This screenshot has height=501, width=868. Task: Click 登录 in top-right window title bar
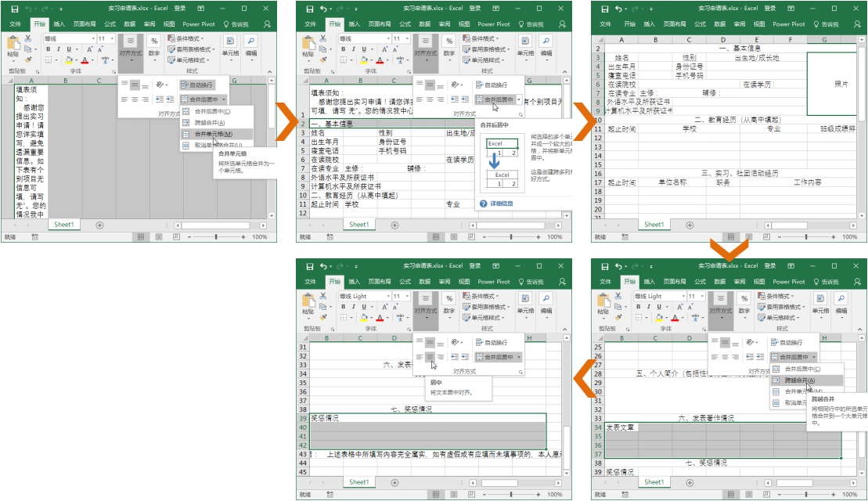(x=770, y=9)
